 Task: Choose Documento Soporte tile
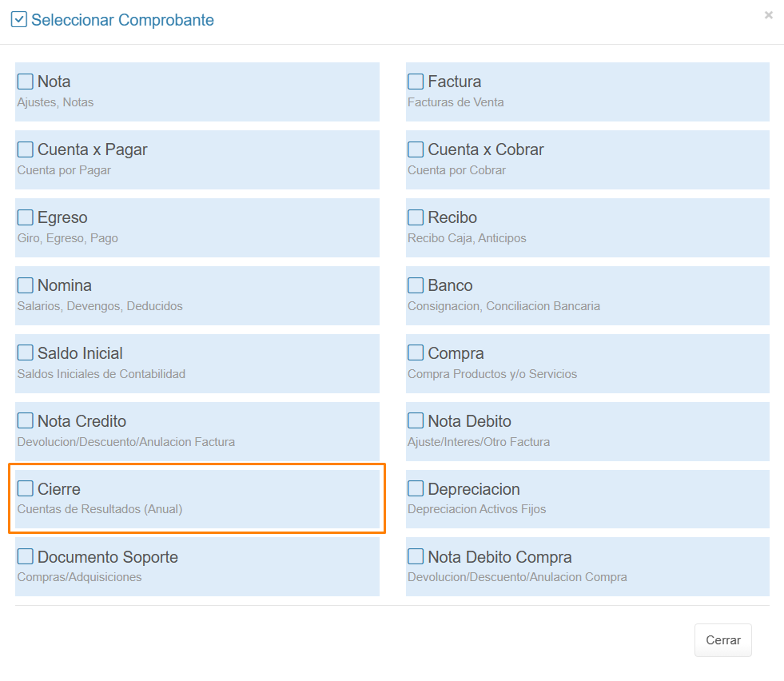click(x=197, y=566)
